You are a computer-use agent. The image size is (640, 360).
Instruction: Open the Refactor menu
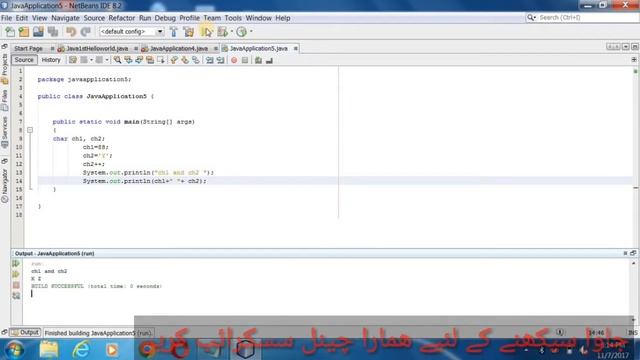click(x=122, y=18)
